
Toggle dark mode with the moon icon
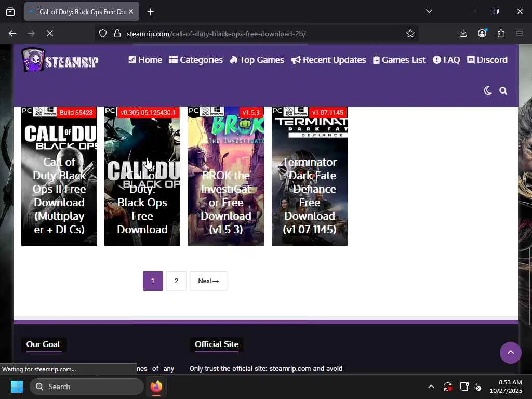click(487, 90)
